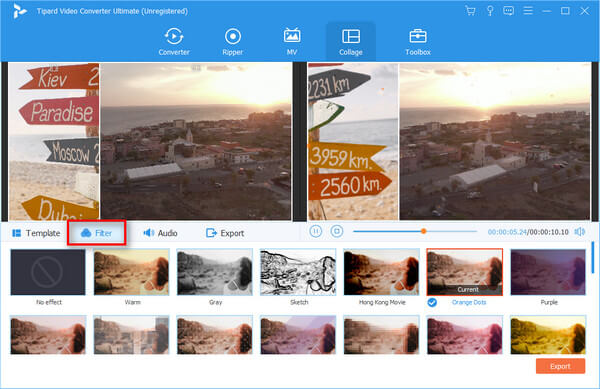Mute the preview volume speaker icon

click(x=580, y=232)
